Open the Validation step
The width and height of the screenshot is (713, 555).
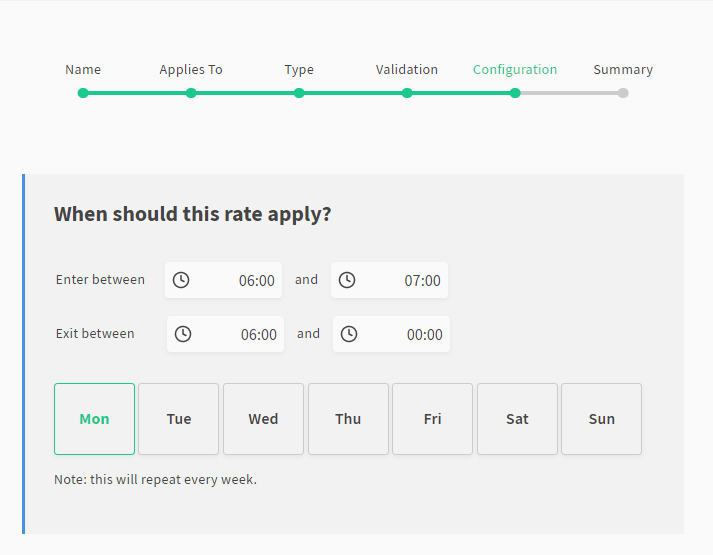coord(407,92)
